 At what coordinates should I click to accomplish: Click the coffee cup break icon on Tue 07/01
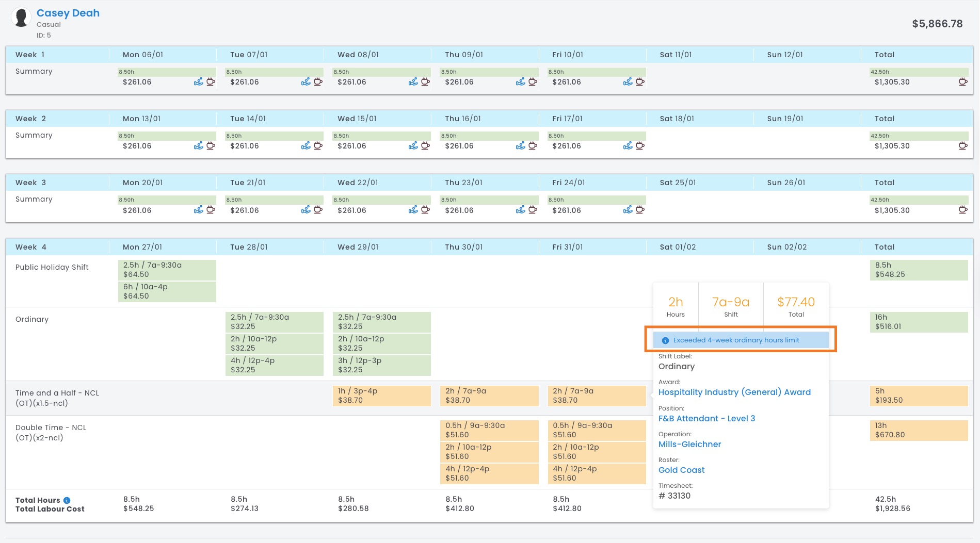point(318,82)
